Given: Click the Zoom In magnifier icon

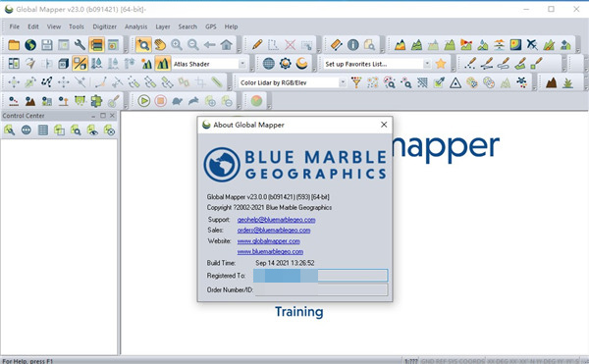Looking at the screenshot, I should pos(177,45).
